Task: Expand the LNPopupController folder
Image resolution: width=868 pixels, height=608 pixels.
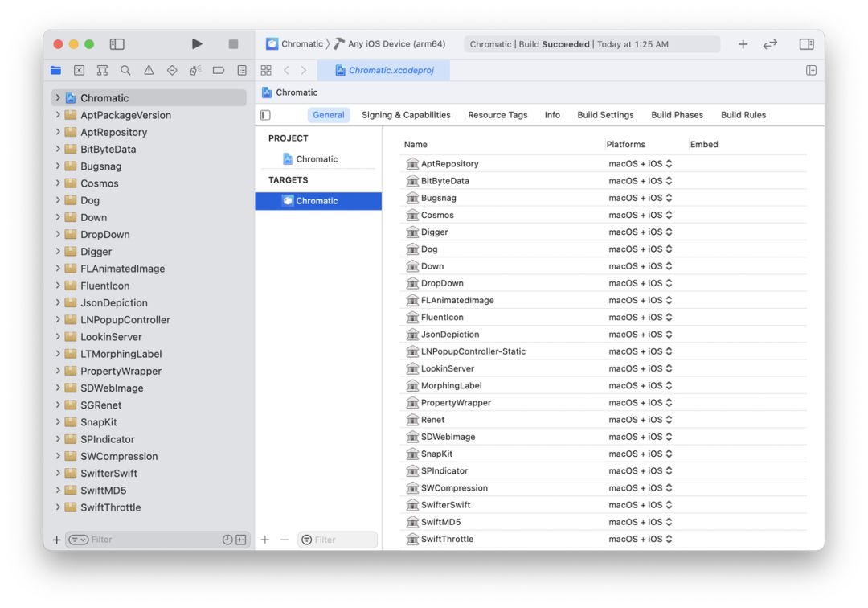Action: click(58, 319)
